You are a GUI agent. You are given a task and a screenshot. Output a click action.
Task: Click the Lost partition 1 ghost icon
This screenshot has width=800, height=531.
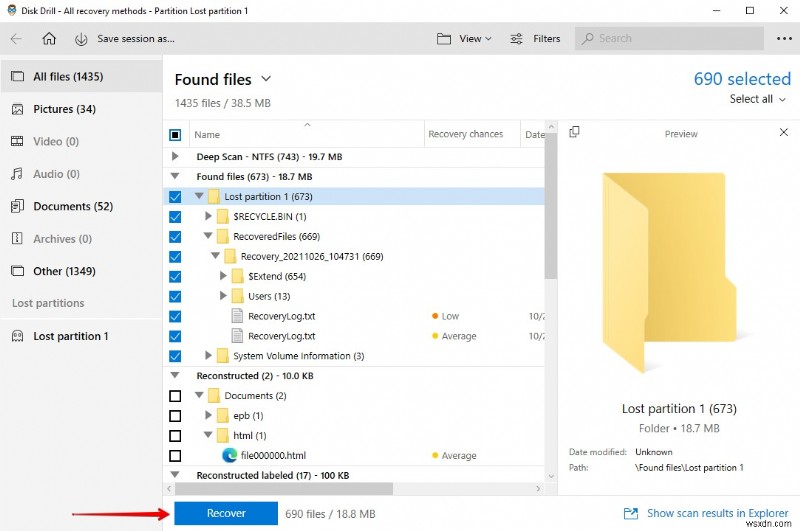coord(17,336)
